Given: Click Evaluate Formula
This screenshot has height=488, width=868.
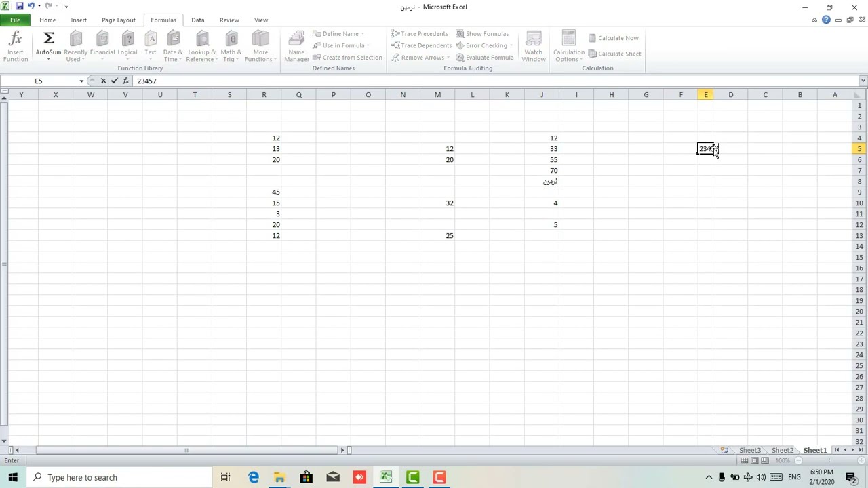Looking at the screenshot, I should coord(485,58).
